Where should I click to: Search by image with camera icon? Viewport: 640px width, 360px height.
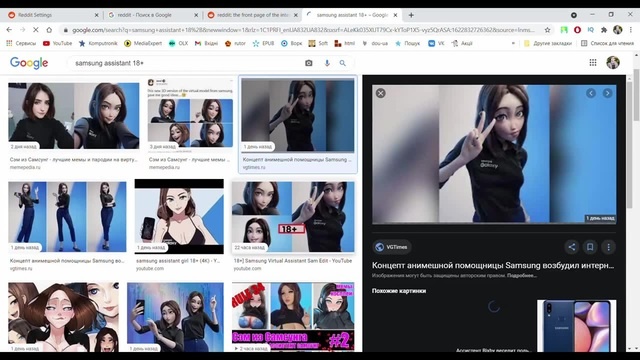click(309, 63)
